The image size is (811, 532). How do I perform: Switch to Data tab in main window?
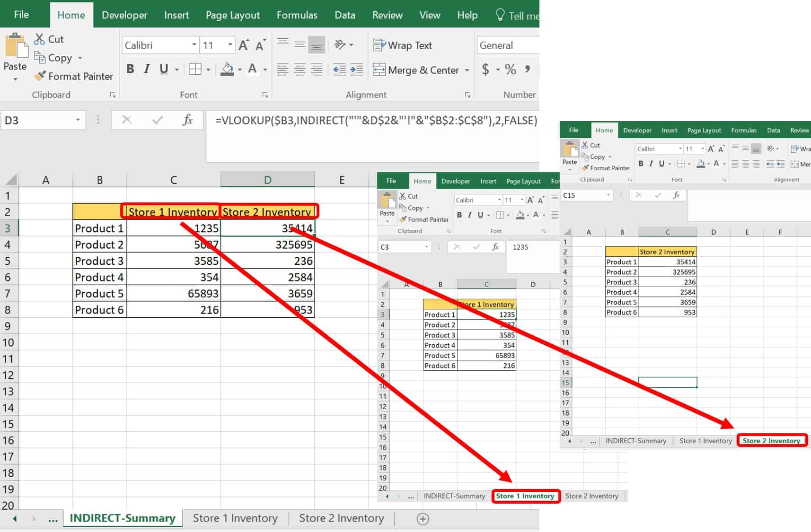click(x=345, y=15)
